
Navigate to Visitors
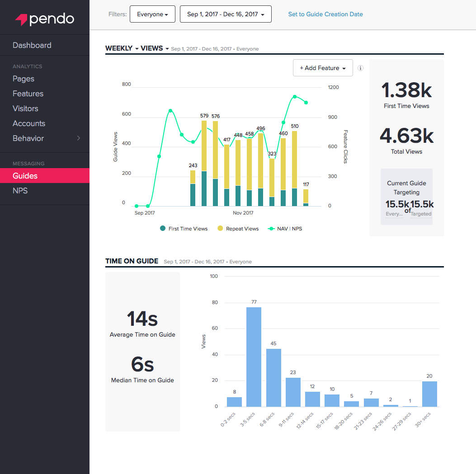click(25, 108)
